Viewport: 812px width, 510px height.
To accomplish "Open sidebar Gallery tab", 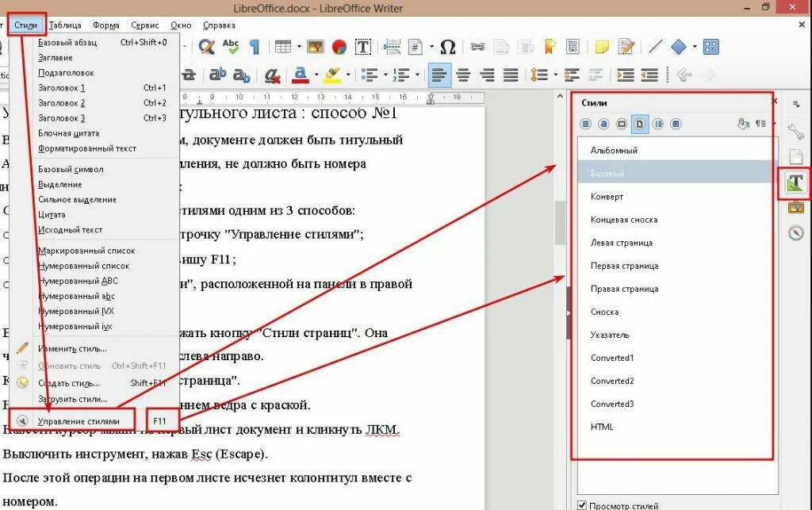I will coord(795,208).
